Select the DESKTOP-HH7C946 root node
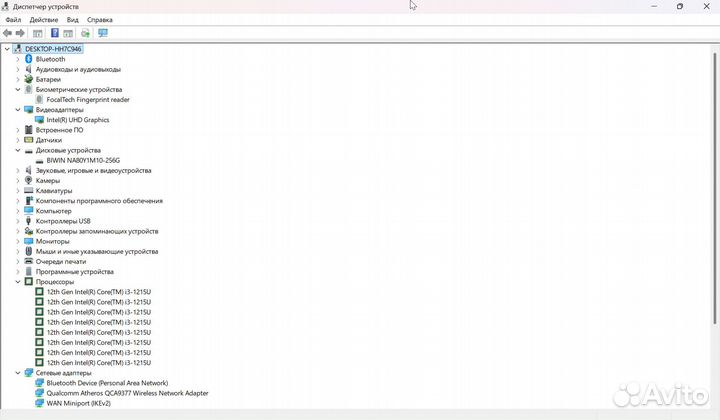Image resolution: width=720 pixels, height=420 pixels. click(x=53, y=48)
